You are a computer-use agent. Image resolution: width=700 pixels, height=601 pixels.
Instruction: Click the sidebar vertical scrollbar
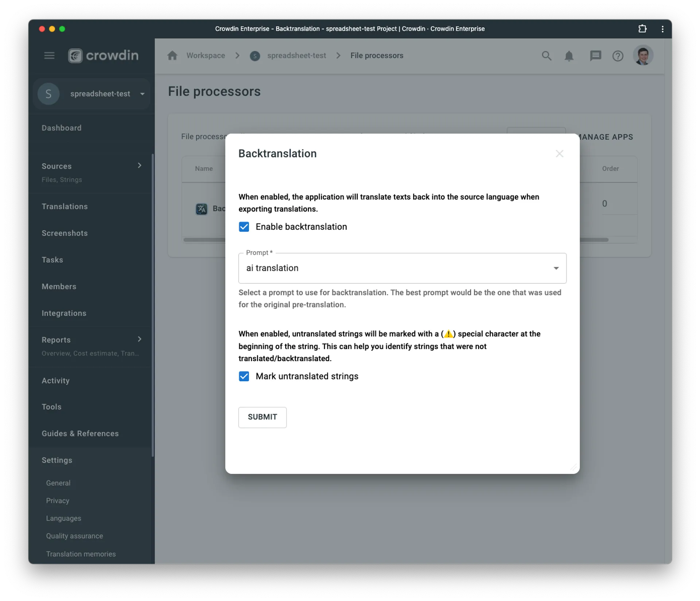pyautogui.click(x=153, y=305)
